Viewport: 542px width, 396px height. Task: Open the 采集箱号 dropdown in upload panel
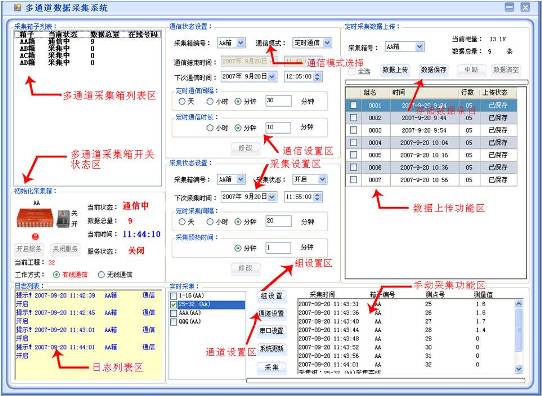(420, 47)
